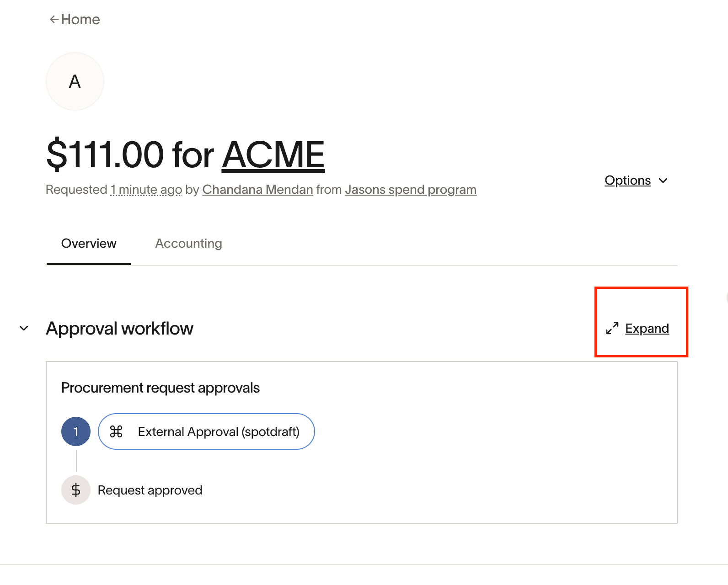
Task: Click the command symbol in External Approval step
Action: click(x=116, y=431)
